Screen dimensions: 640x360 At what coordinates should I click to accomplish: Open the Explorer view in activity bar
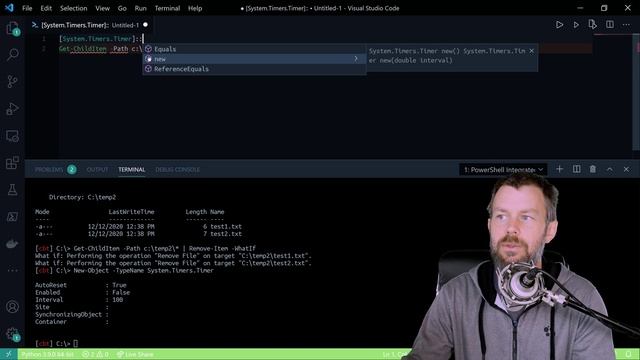pos(12,29)
